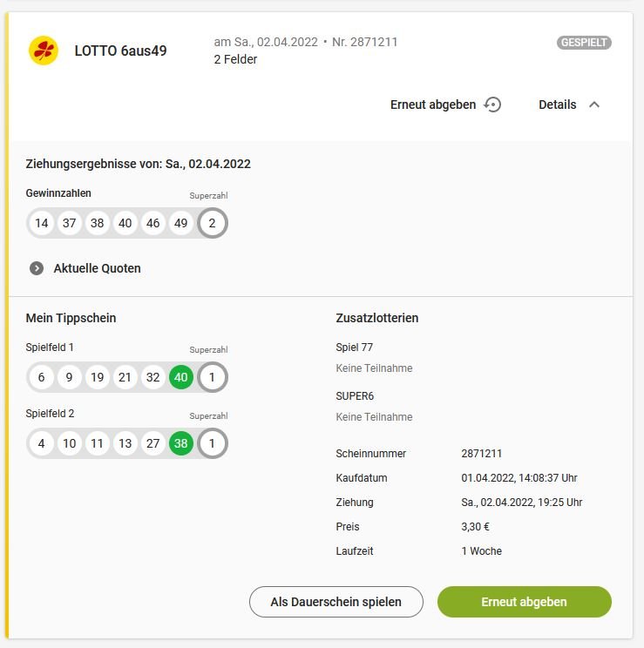Select green matched number 38 in Spielfeld 2
This screenshot has width=644, height=648.
click(x=180, y=443)
